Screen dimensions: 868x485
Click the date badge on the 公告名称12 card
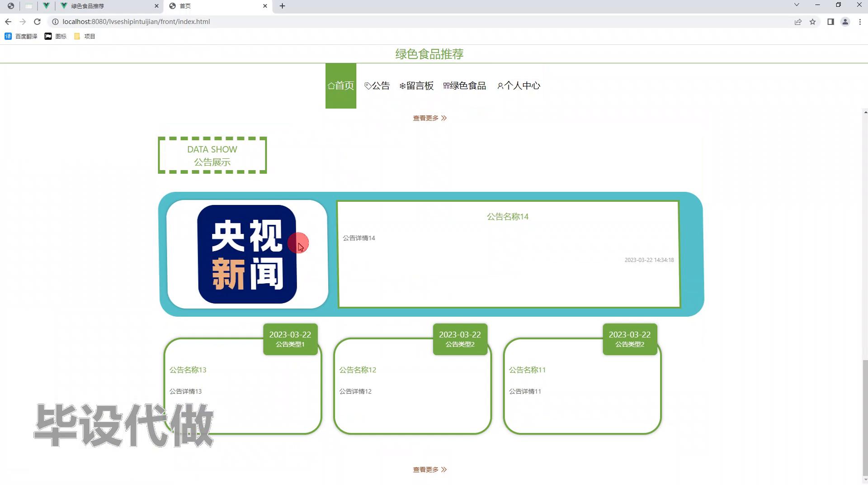tap(460, 339)
